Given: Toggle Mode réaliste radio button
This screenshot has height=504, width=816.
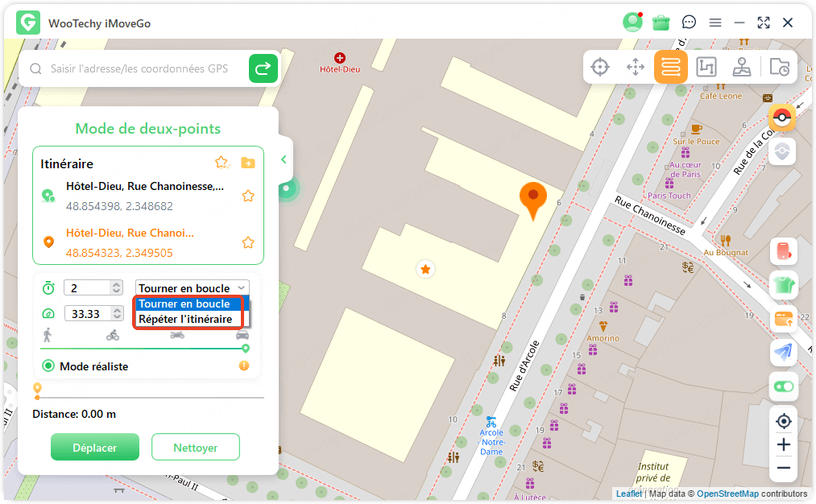Looking at the screenshot, I should click(x=48, y=366).
